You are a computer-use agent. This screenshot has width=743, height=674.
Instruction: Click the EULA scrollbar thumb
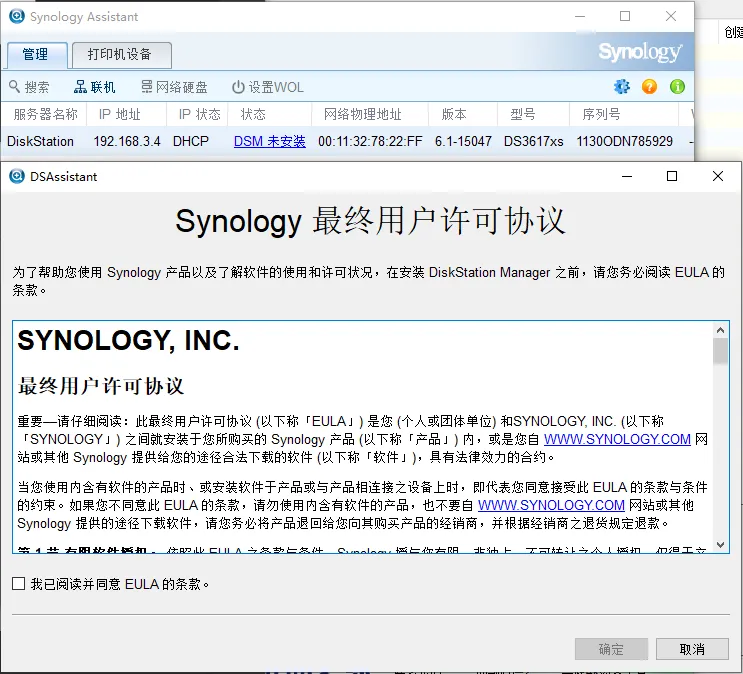pyautogui.click(x=720, y=351)
